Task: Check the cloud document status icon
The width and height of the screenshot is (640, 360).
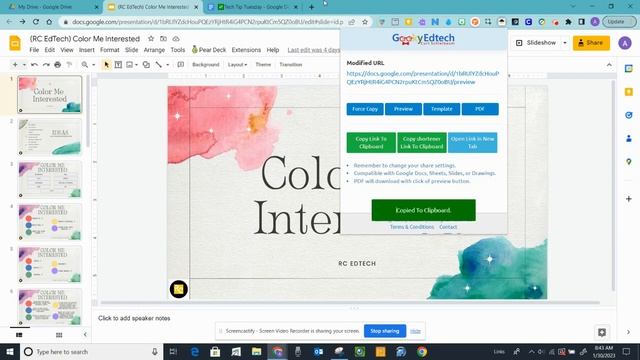Action: tap(176, 38)
